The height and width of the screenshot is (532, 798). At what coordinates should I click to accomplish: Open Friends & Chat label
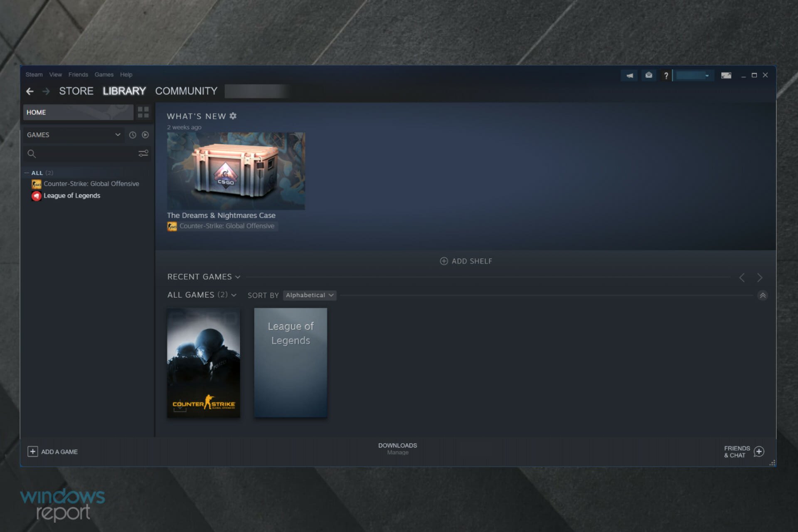pyautogui.click(x=737, y=452)
